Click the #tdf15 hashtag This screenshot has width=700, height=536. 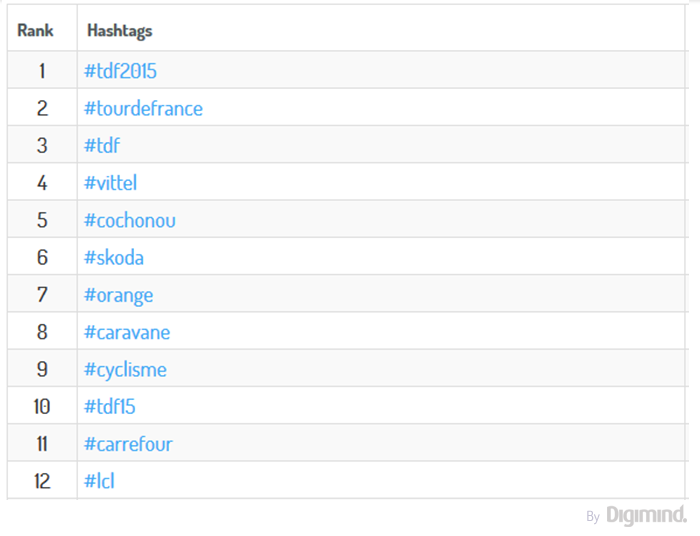pyautogui.click(x=110, y=406)
